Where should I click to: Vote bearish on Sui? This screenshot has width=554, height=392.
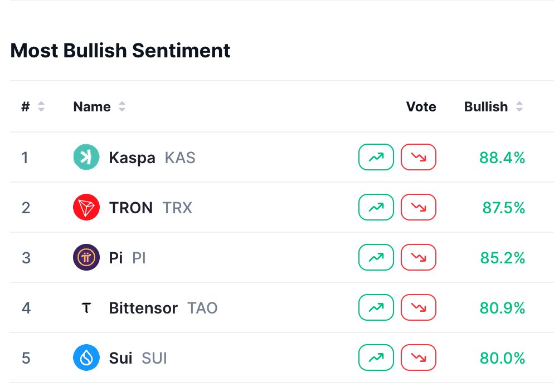tap(419, 358)
